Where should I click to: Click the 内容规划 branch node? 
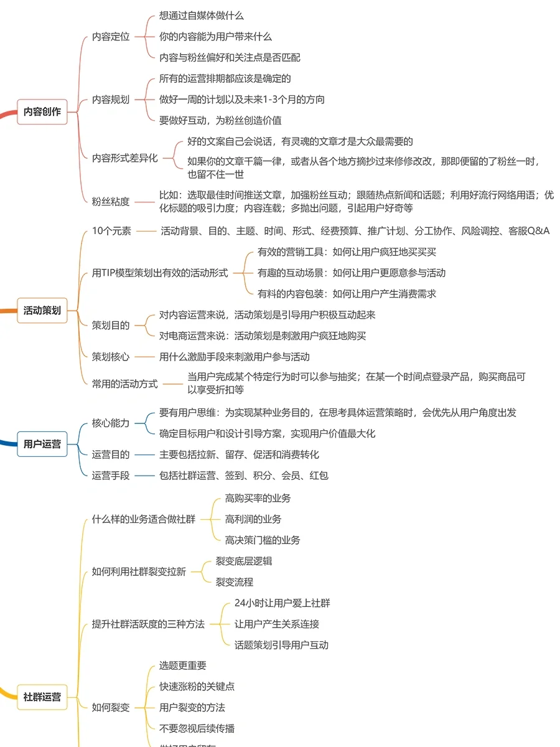[x=111, y=100]
